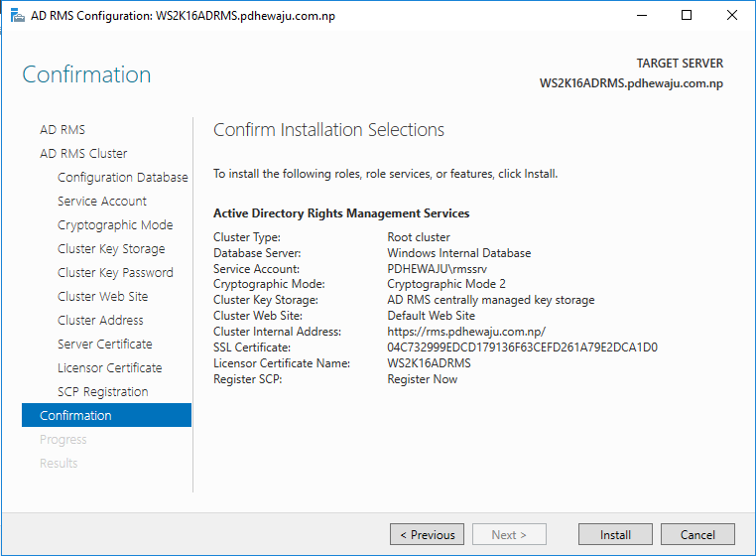The height and width of the screenshot is (556, 756).
Task: Click the Database Server label
Action: click(x=257, y=253)
